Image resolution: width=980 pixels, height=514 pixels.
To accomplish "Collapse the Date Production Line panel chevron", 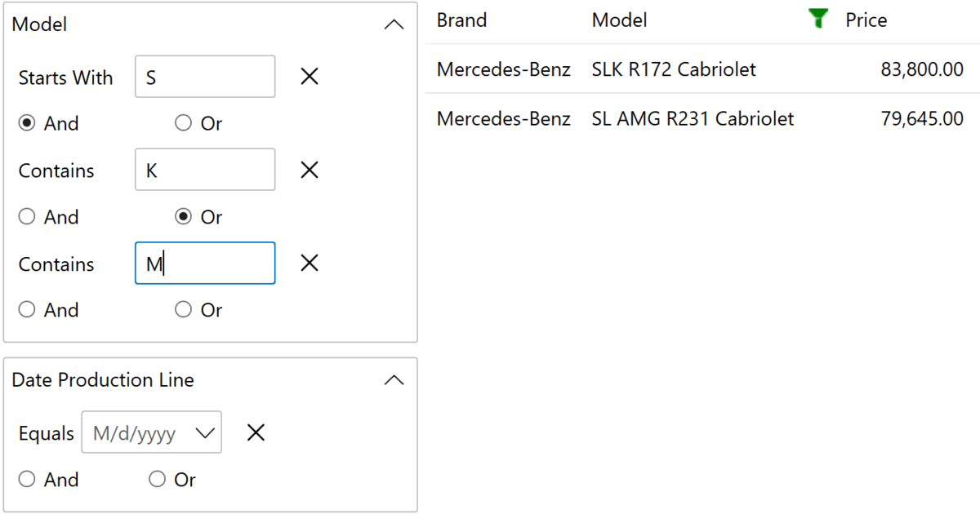I will 394,379.
